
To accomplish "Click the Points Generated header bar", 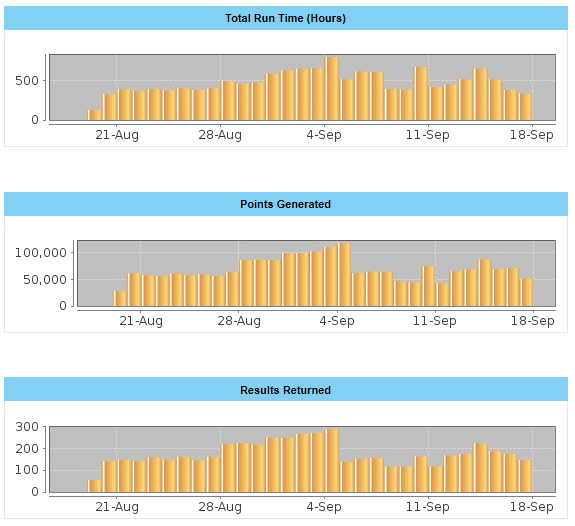I will point(286,204).
